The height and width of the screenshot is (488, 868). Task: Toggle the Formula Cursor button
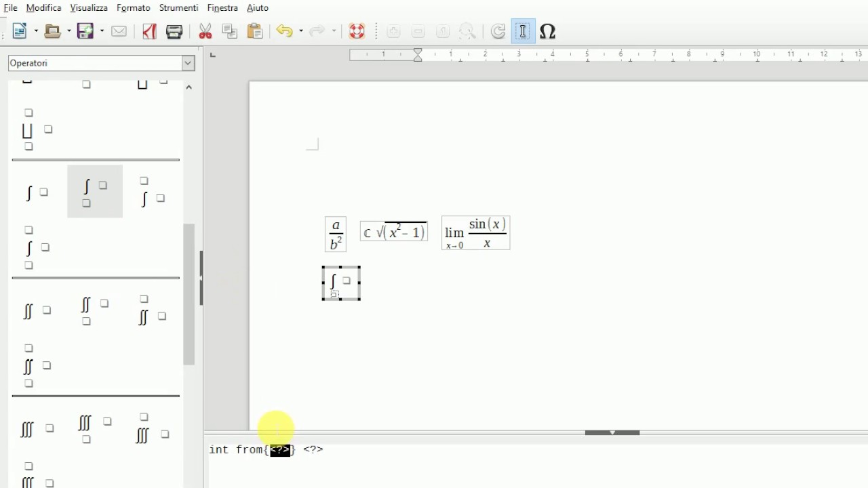point(523,31)
